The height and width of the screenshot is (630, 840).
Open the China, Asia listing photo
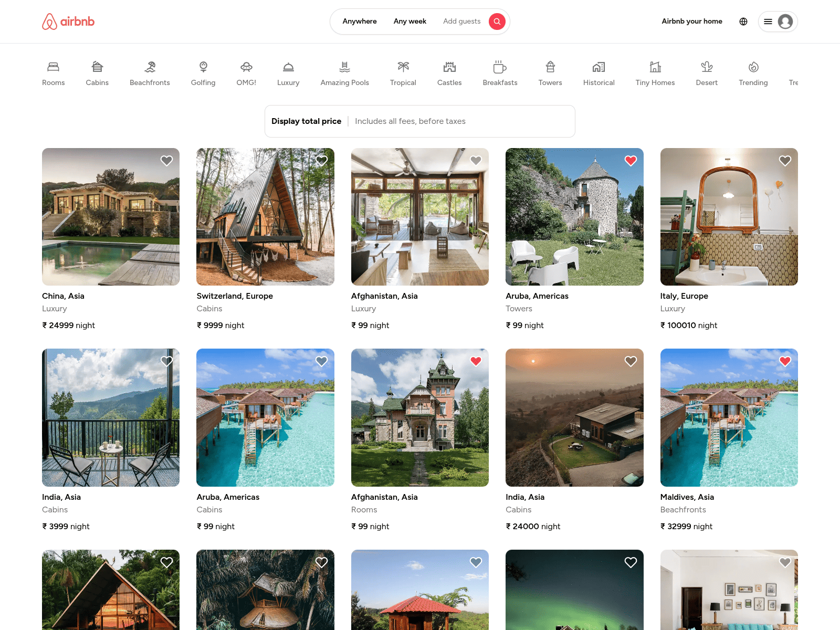111,217
